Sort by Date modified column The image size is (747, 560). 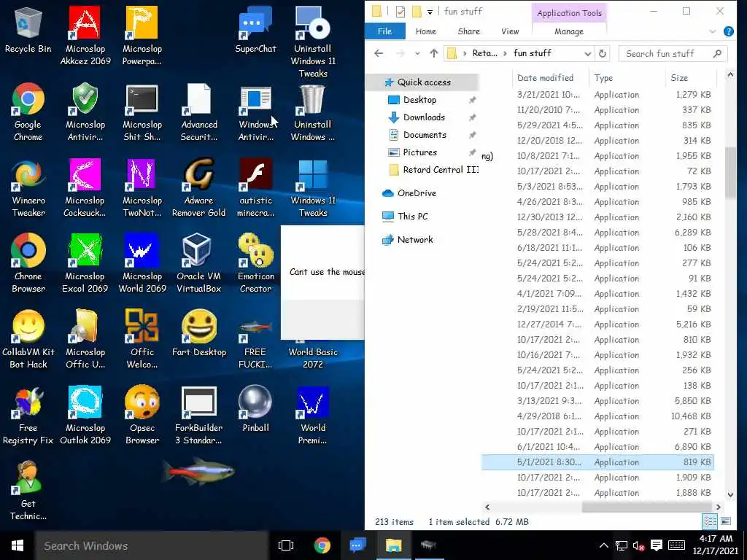(x=551, y=78)
